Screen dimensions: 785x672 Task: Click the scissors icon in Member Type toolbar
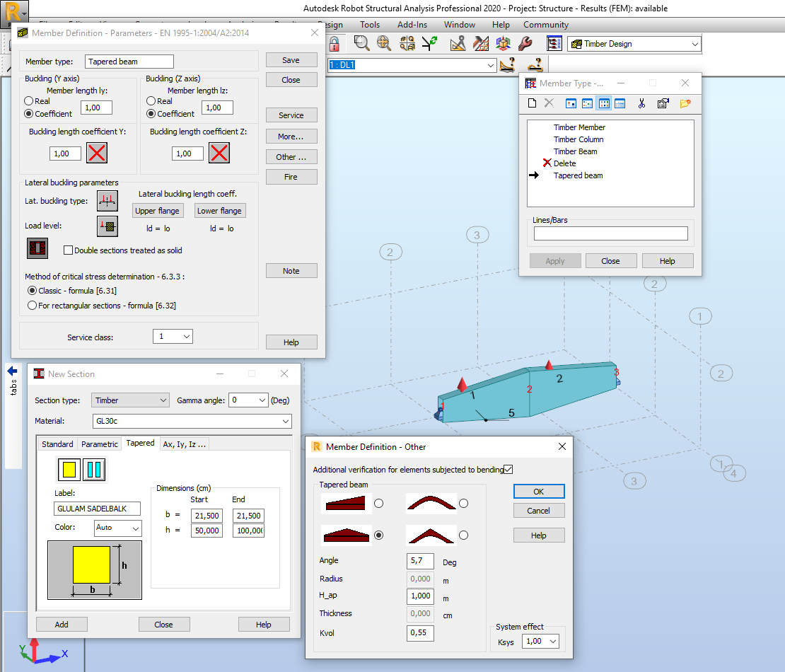642,103
